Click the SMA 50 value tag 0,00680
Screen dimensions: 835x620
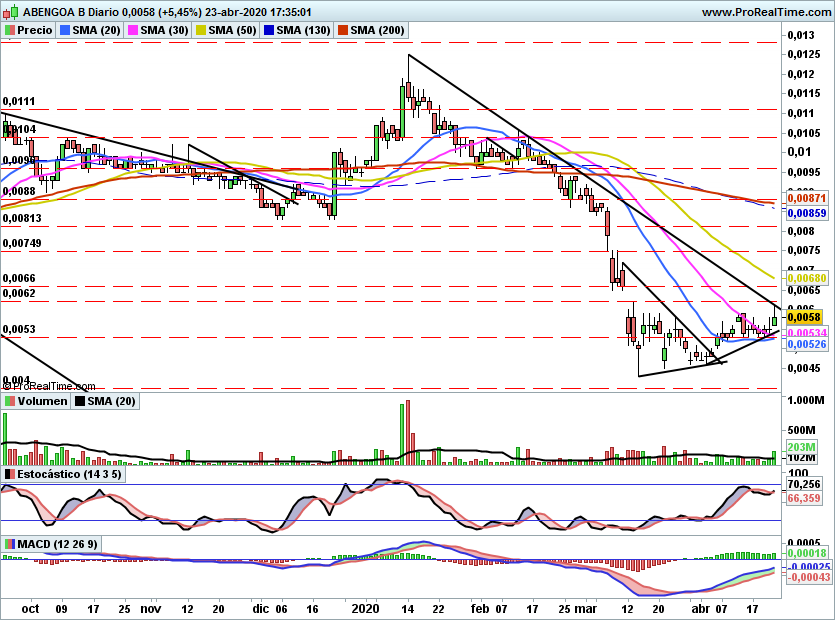click(x=807, y=278)
